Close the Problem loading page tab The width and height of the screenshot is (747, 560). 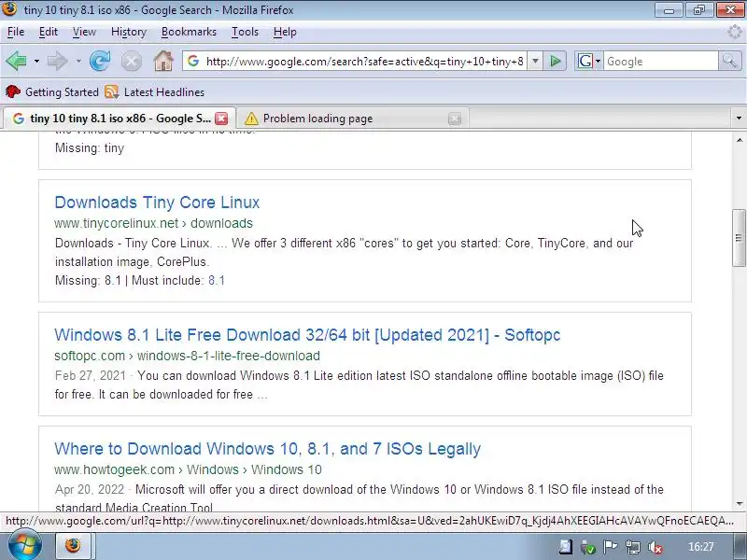[455, 119]
